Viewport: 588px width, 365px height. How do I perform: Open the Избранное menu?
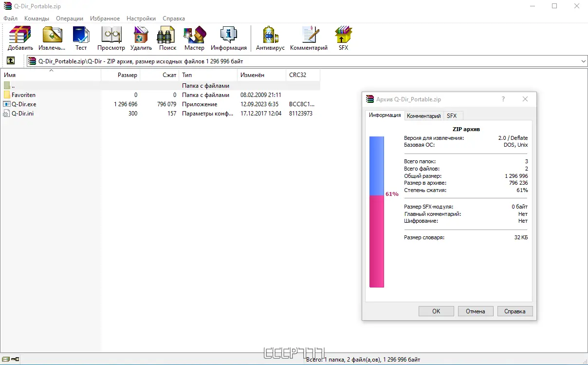pos(105,19)
